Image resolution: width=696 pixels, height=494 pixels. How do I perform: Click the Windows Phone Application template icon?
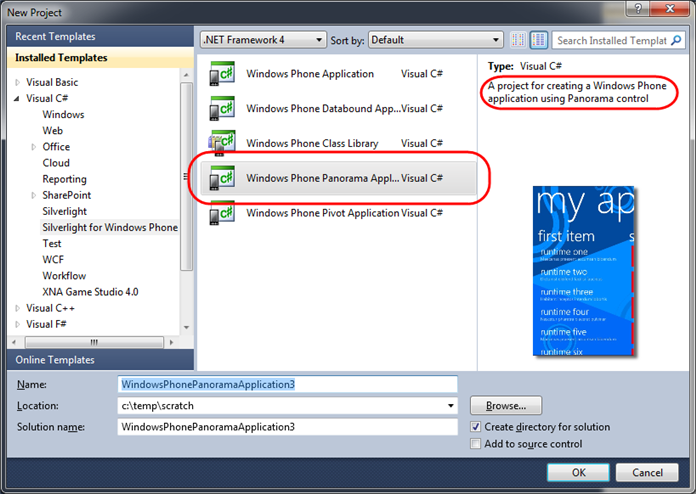221,73
